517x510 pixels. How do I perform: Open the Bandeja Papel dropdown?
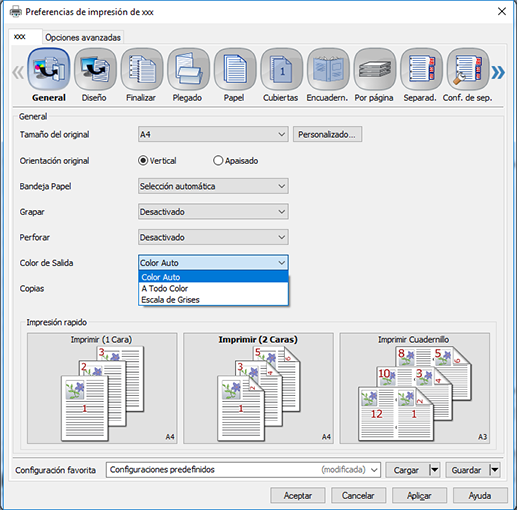(213, 186)
